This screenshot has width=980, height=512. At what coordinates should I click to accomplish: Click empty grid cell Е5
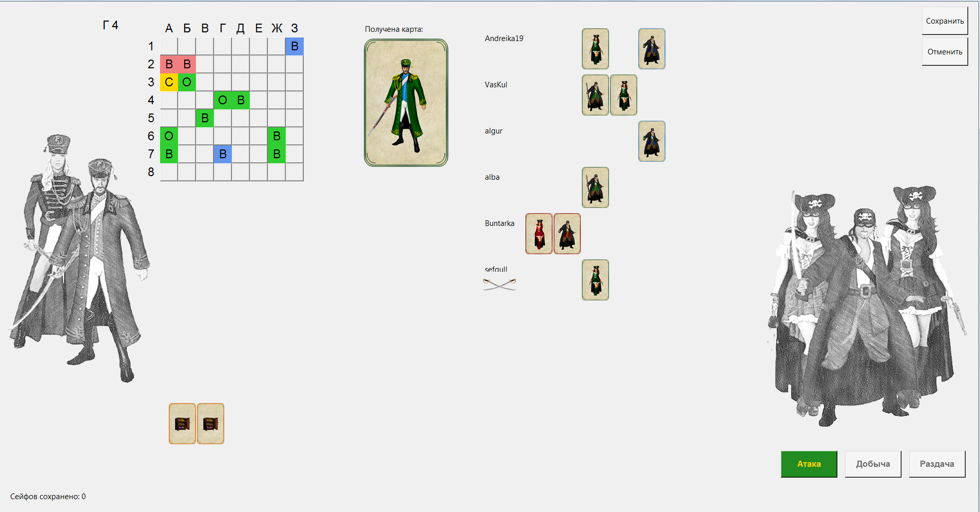(x=259, y=118)
